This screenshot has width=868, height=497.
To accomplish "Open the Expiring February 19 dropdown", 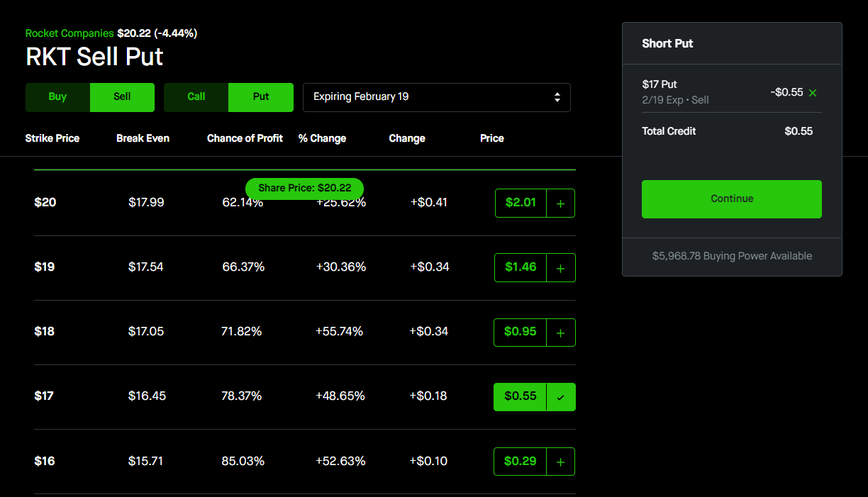I will [x=437, y=97].
